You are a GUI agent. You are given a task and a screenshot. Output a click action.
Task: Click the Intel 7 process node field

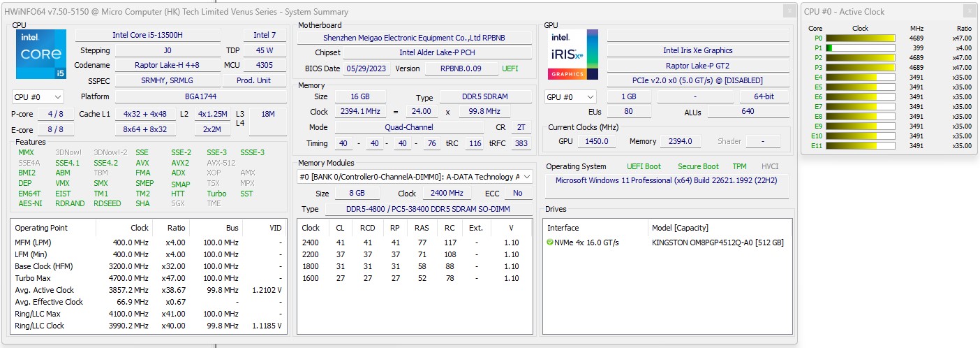tap(265, 35)
